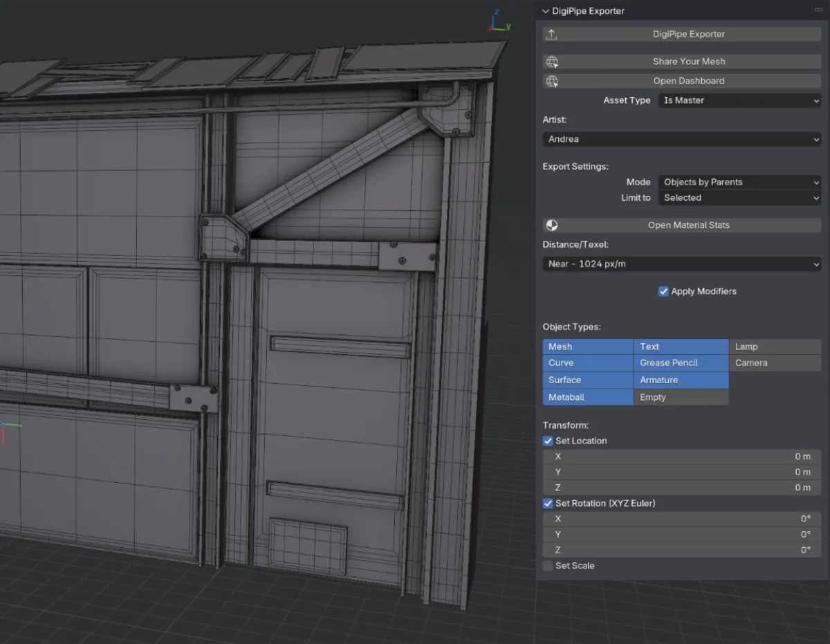Toggle the Curve object type
830x644 pixels.
(588, 363)
